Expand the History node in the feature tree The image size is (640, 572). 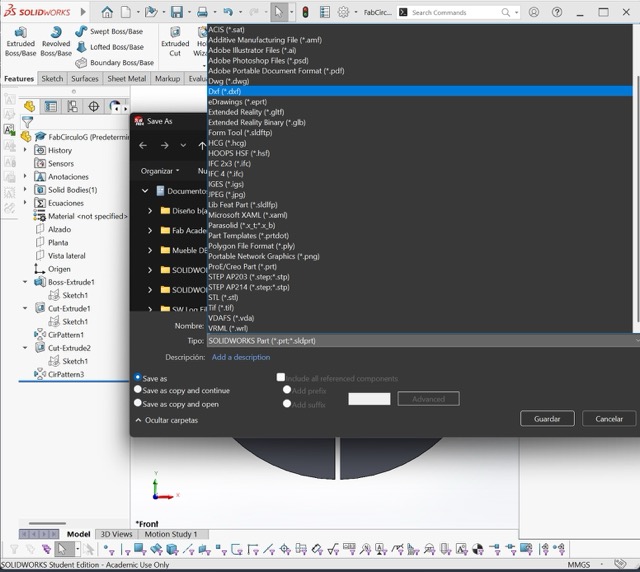click(25, 150)
